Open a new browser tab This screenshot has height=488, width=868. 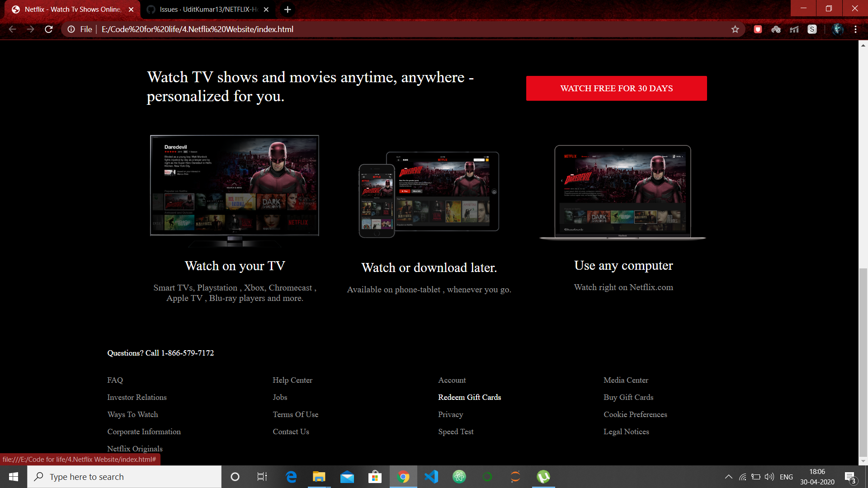(288, 9)
